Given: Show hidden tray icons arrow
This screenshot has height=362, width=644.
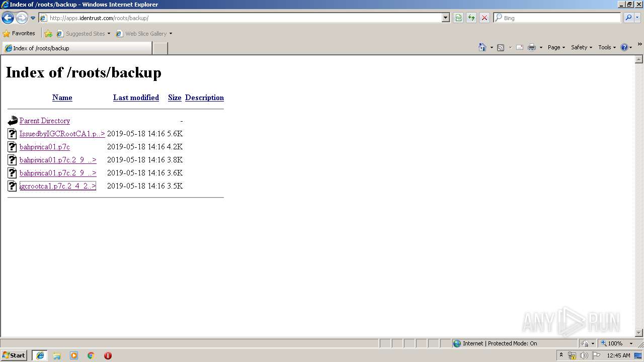Looking at the screenshot, I should (561, 355).
